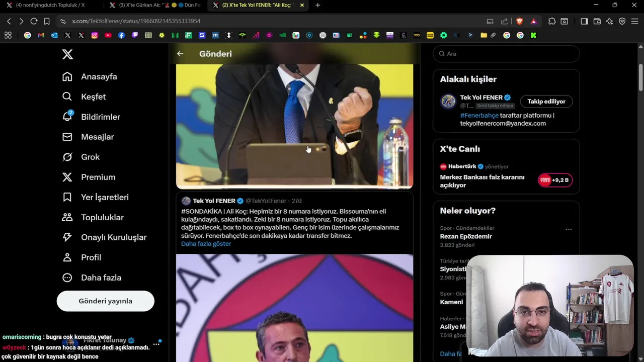Open quoted post Fenerbahçe logo image
644x362 pixels.
pos(294,308)
